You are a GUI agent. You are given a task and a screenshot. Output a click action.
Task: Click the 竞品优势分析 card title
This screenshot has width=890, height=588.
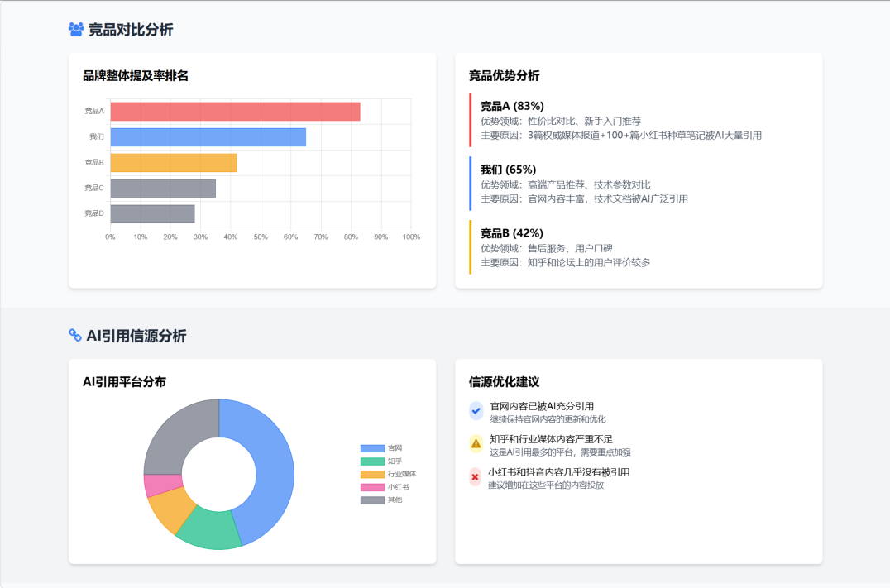coord(504,76)
